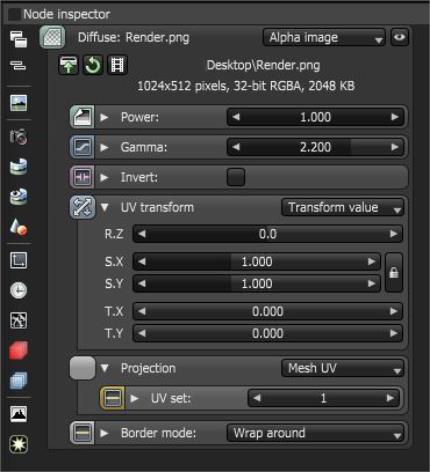Collapse the Projection section

tap(104, 368)
